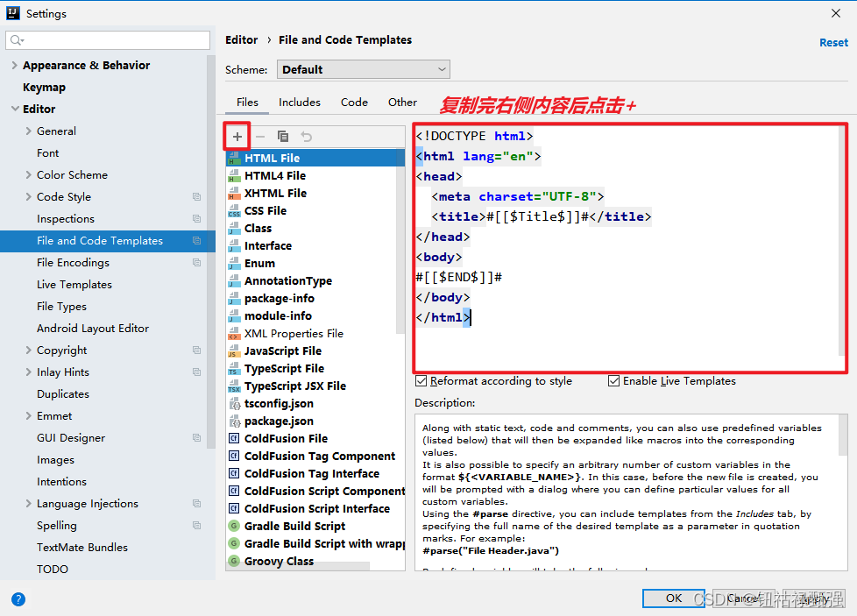Click the OK button
Image resolution: width=857 pixels, height=616 pixels.
point(673,598)
